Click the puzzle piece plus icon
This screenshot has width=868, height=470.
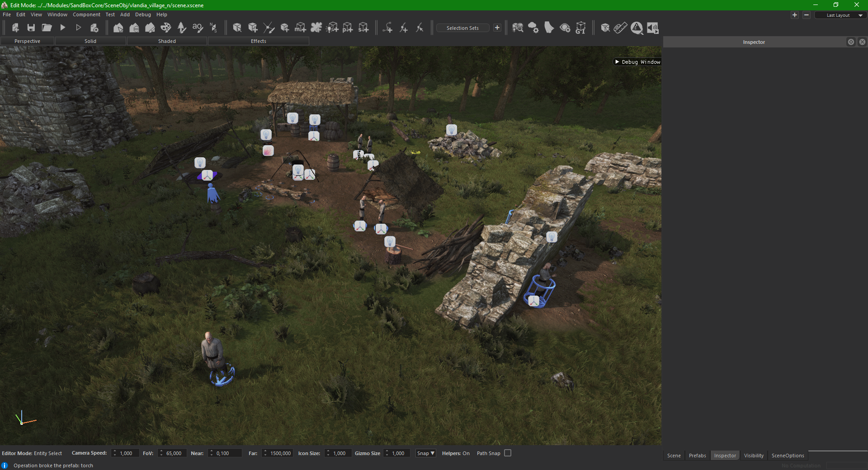(x=316, y=28)
